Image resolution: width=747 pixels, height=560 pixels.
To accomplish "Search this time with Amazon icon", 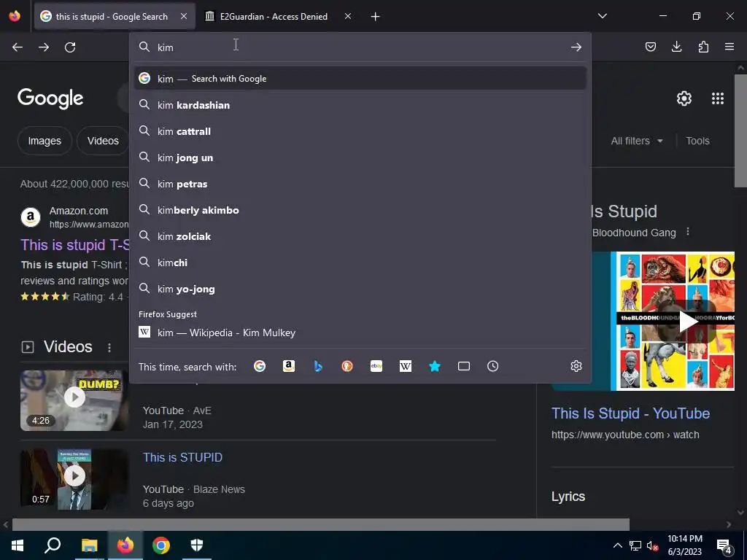I will coord(289,366).
